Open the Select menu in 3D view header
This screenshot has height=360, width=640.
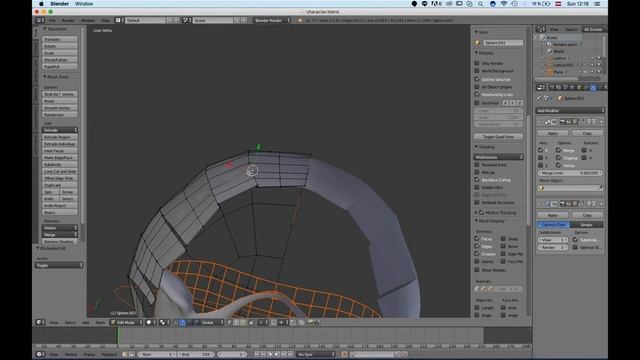[70, 322]
